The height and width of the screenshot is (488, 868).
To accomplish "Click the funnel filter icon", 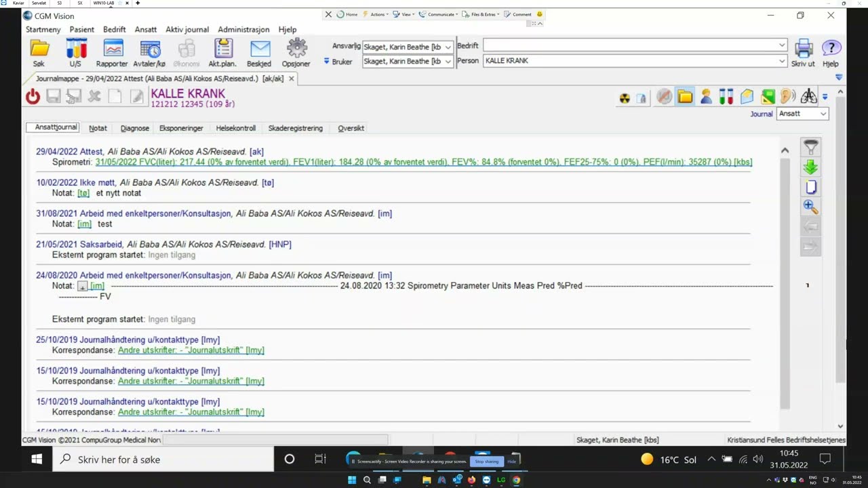I will (x=810, y=147).
